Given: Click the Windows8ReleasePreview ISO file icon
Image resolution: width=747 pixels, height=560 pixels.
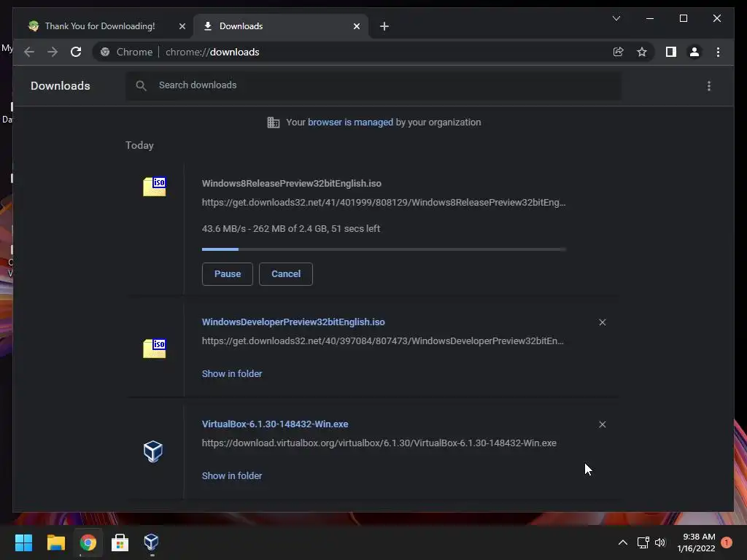Looking at the screenshot, I should click(155, 186).
